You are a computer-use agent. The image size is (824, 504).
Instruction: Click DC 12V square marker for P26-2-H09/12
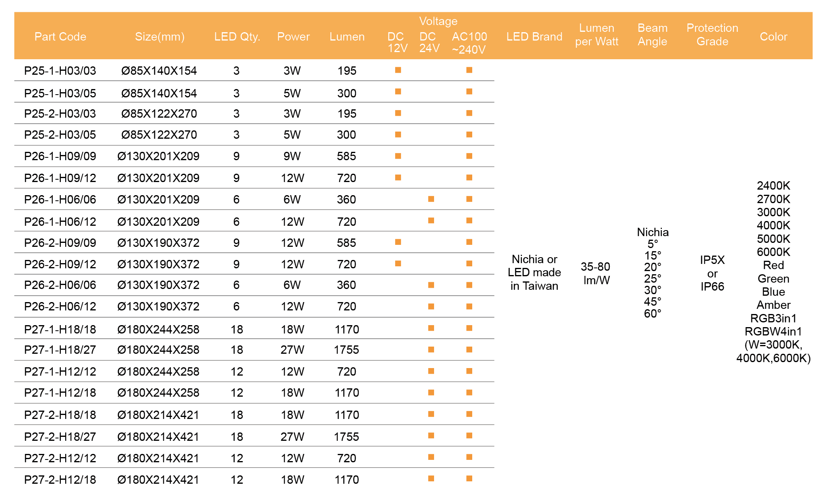[x=398, y=264]
